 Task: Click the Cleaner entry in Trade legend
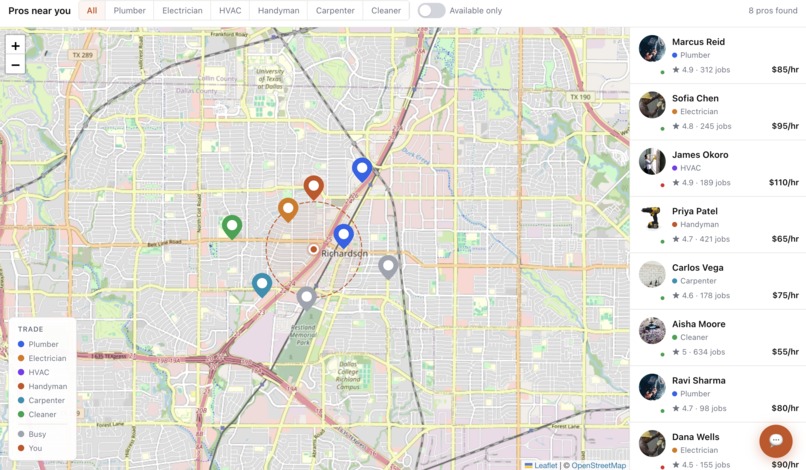click(x=37, y=414)
